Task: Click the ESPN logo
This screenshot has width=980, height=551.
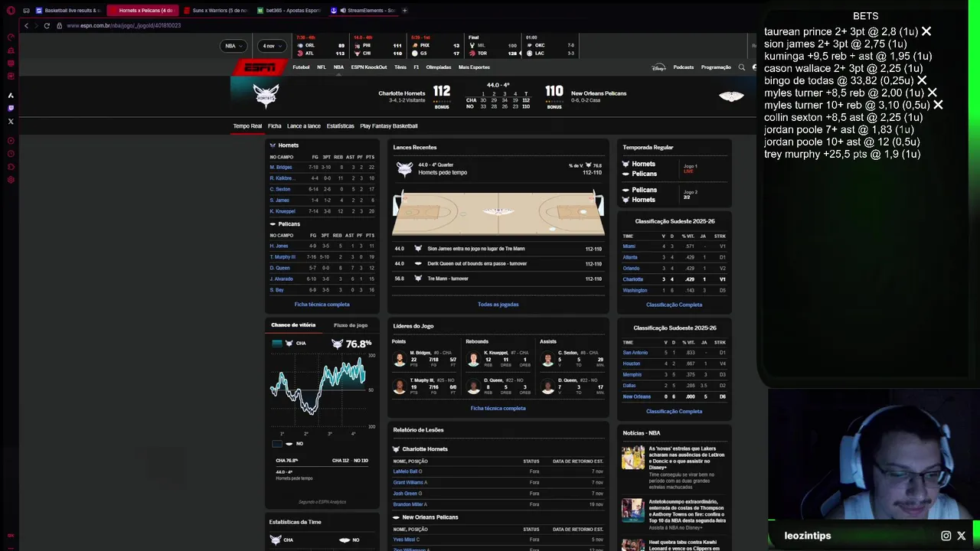Action: click(260, 67)
